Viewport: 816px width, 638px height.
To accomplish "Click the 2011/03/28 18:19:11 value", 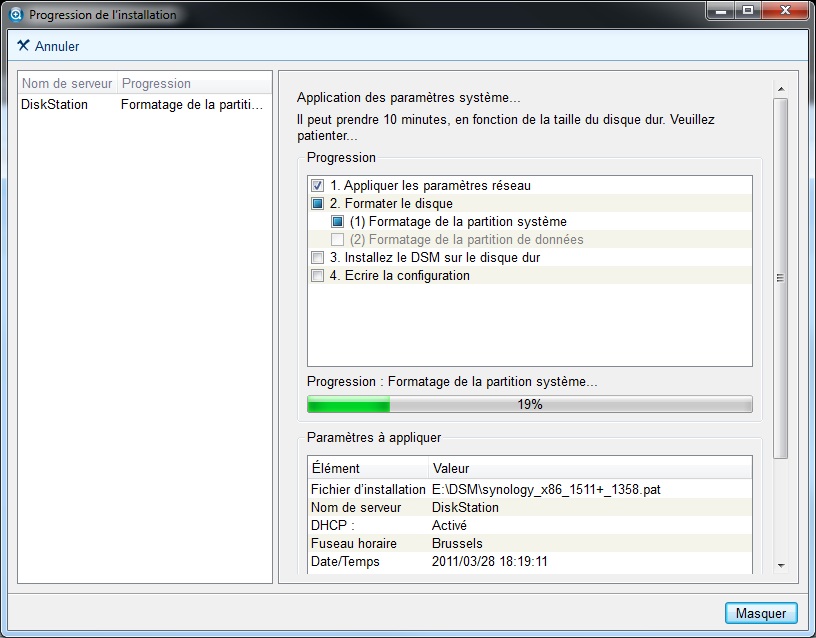I will (490, 562).
